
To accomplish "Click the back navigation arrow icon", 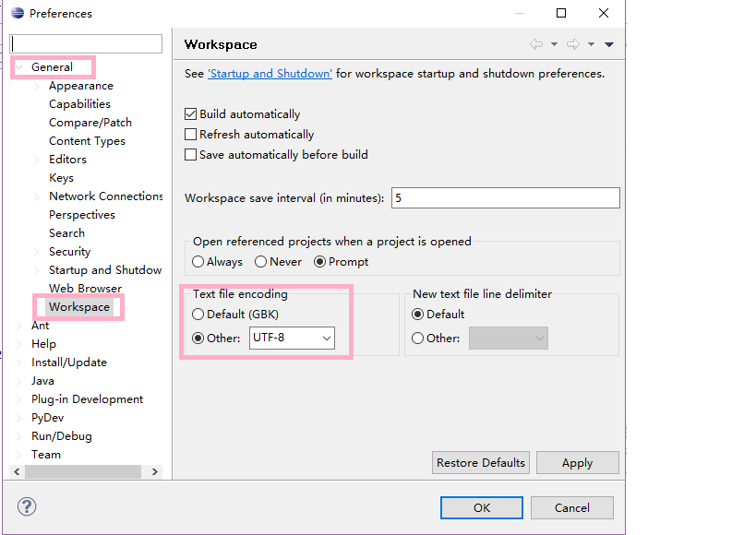I will [536, 44].
